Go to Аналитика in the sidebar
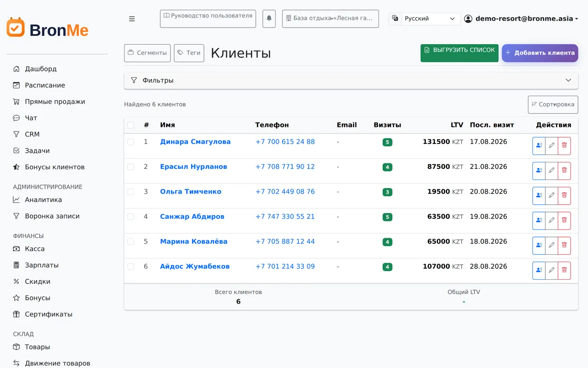 coord(43,200)
